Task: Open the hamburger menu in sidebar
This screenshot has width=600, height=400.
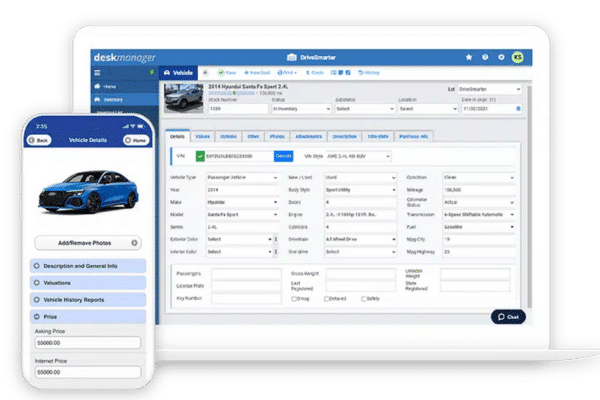Action: pyautogui.click(x=97, y=72)
